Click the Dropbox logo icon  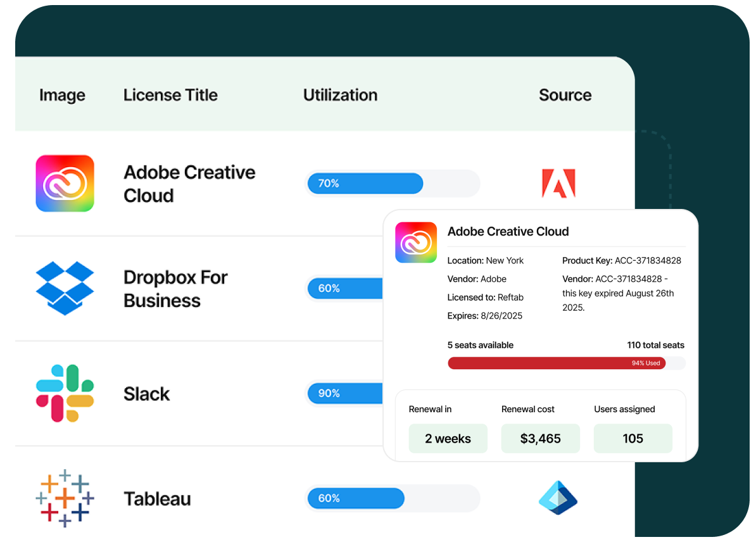[x=65, y=288]
